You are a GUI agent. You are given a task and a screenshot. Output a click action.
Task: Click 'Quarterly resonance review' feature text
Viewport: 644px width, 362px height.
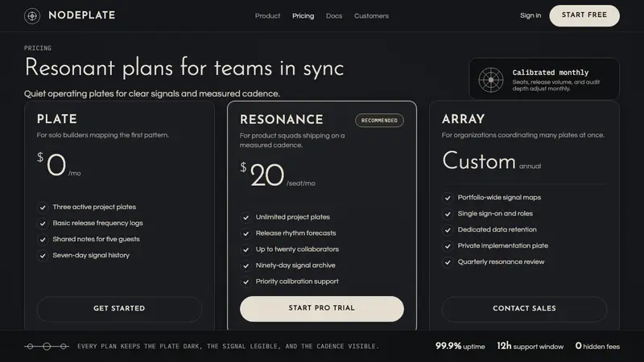(501, 262)
